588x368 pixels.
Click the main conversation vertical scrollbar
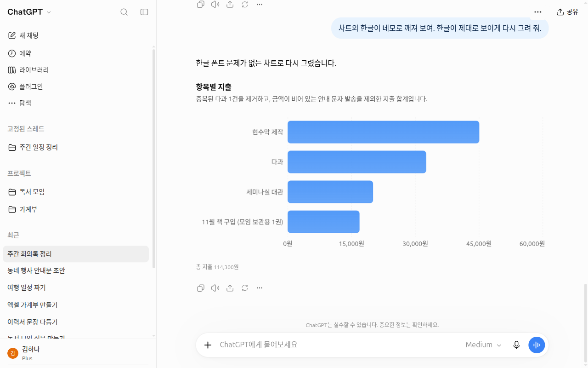(585, 323)
